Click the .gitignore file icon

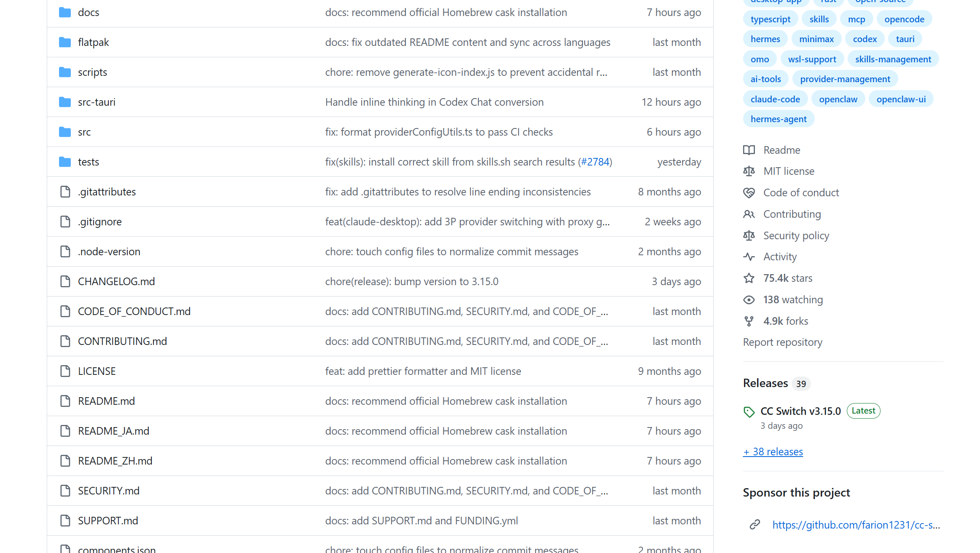tap(65, 222)
